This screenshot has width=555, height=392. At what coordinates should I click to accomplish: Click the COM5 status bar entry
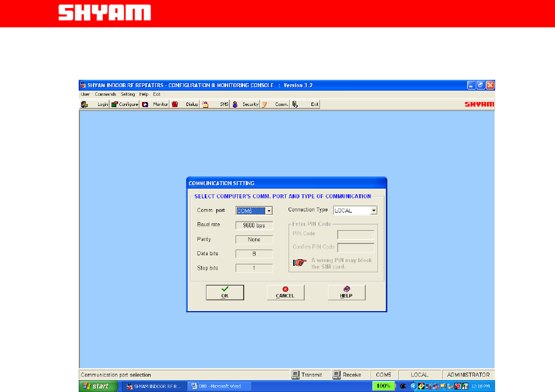tap(383, 375)
